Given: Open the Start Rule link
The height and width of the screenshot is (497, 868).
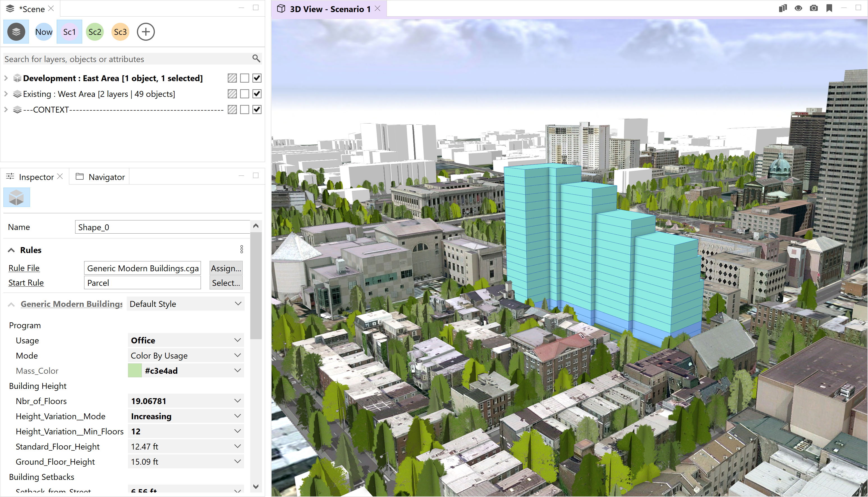Looking at the screenshot, I should (x=26, y=283).
